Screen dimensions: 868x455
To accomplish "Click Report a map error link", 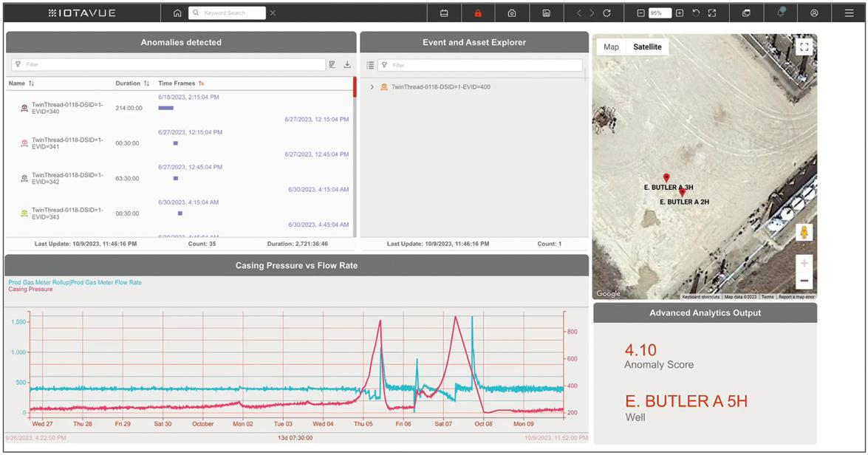I will 796,297.
